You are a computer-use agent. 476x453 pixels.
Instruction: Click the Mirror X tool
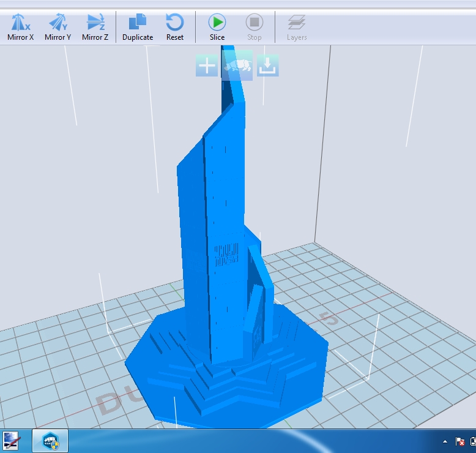tap(20, 28)
